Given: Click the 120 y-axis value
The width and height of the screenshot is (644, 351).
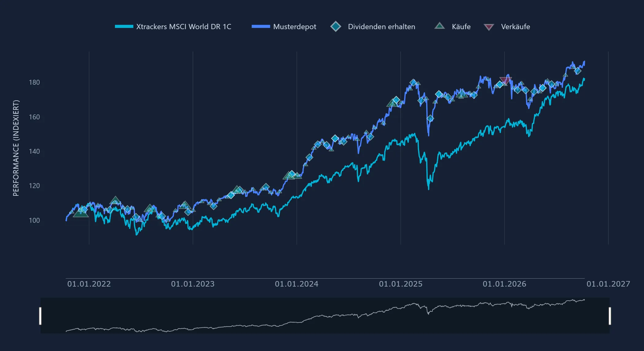Looking at the screenshot, I should click(34, 186).
